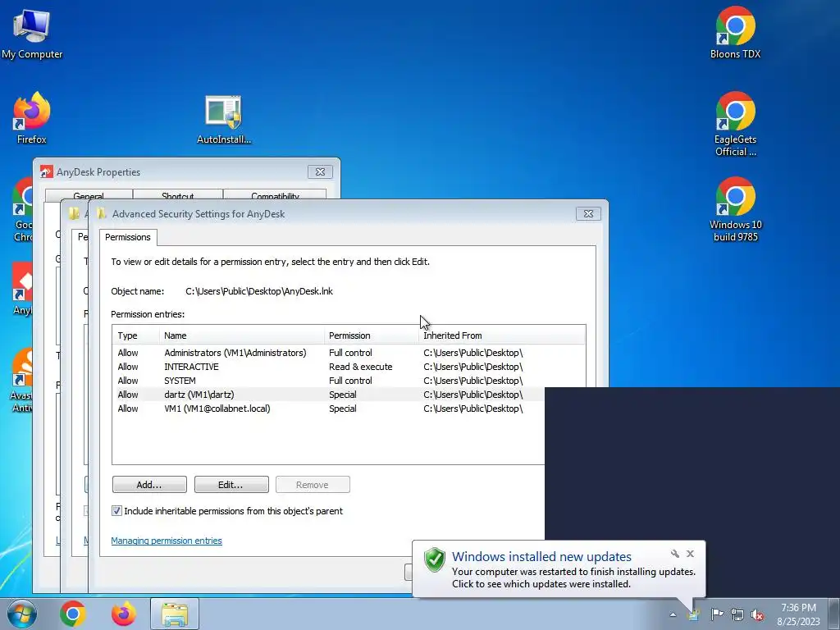840x630 pixels.
Task: Open the EagleGets Official Chrome shortcut
Action: click(x=735, y=125)
